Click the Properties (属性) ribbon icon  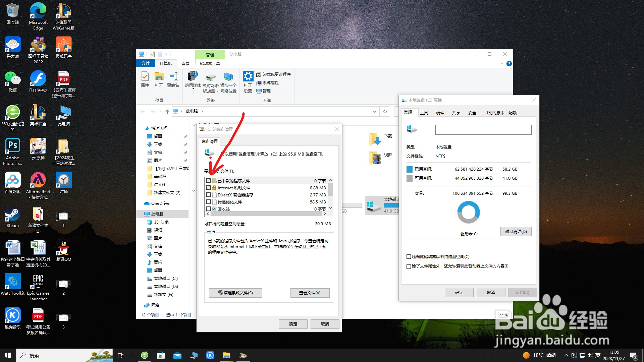145,79
